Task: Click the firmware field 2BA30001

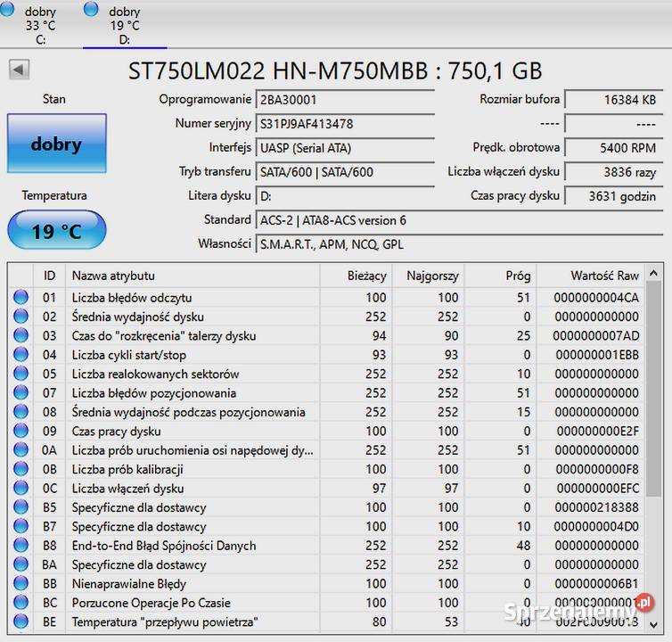Action: [345, 100]
